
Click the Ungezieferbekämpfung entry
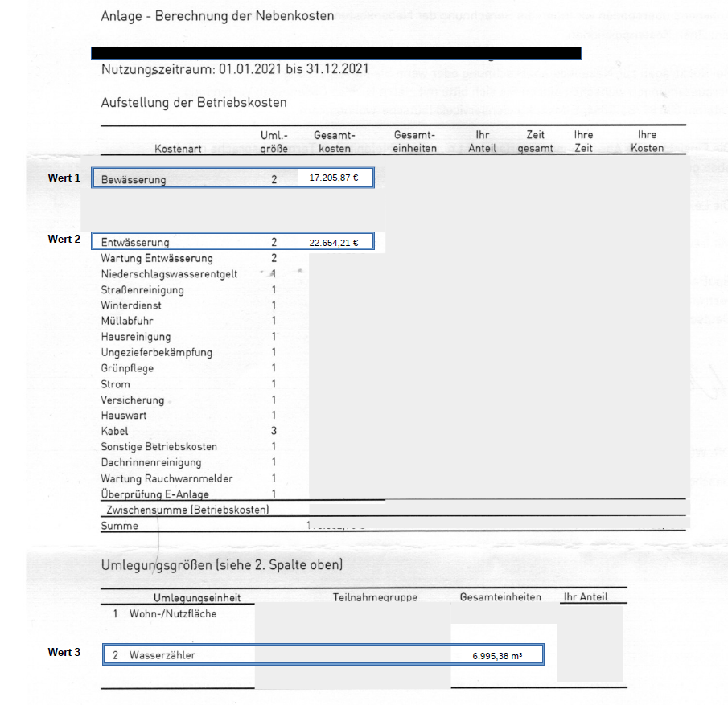click(156, 352)
